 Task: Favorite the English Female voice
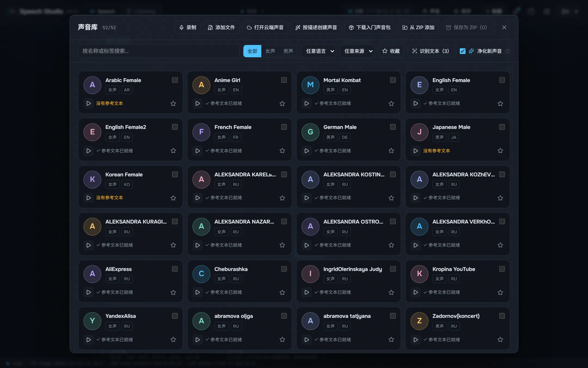[x=500, y=104]
